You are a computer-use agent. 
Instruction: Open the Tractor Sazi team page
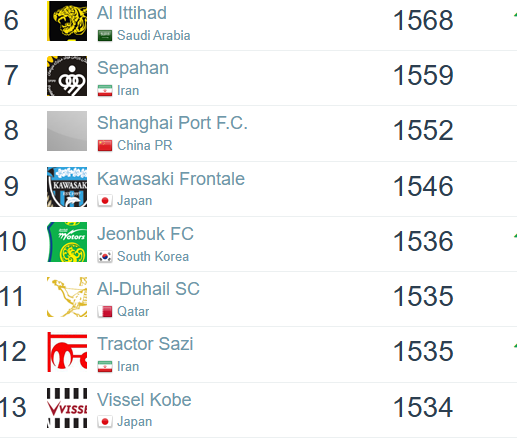pos(145,344)
